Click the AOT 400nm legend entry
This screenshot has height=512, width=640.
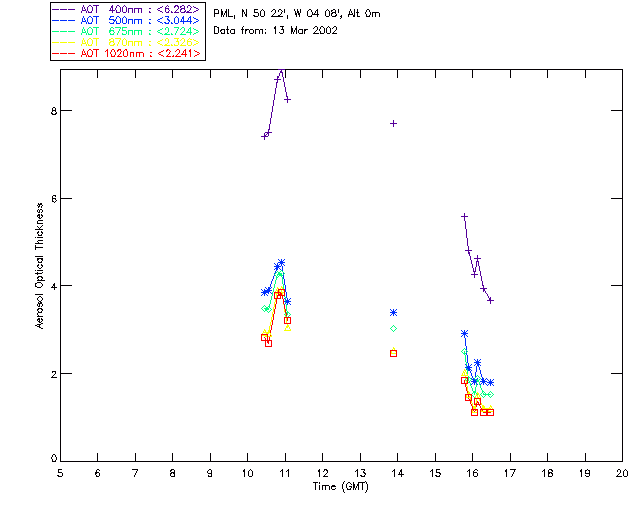(127, 9)
